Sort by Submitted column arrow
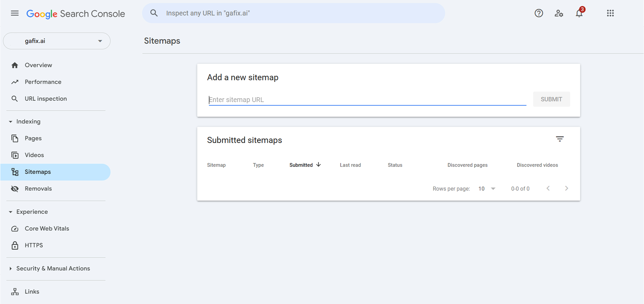644x304 pixels. click(x=318, y=164)
